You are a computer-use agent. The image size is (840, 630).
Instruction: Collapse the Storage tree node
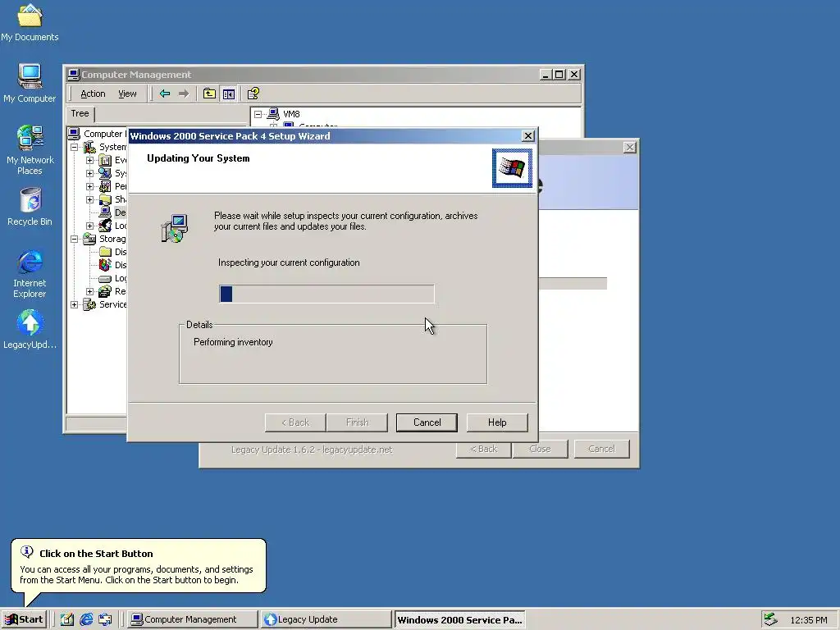(x=75, y=239)
